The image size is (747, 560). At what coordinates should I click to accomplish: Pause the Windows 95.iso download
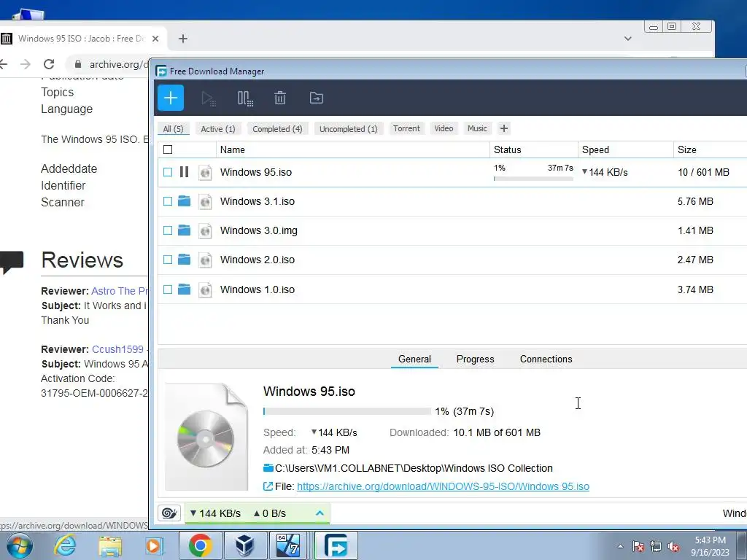(x=185, y=172)
